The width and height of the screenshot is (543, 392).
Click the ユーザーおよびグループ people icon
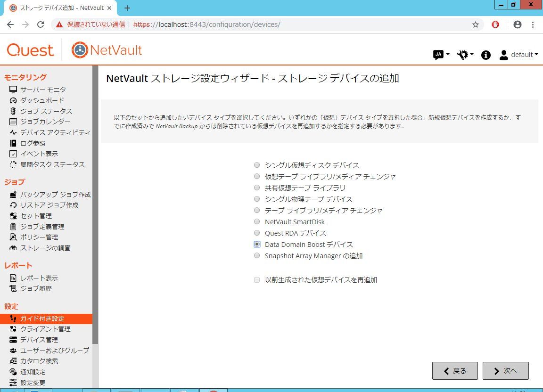[x=13, y=351]
